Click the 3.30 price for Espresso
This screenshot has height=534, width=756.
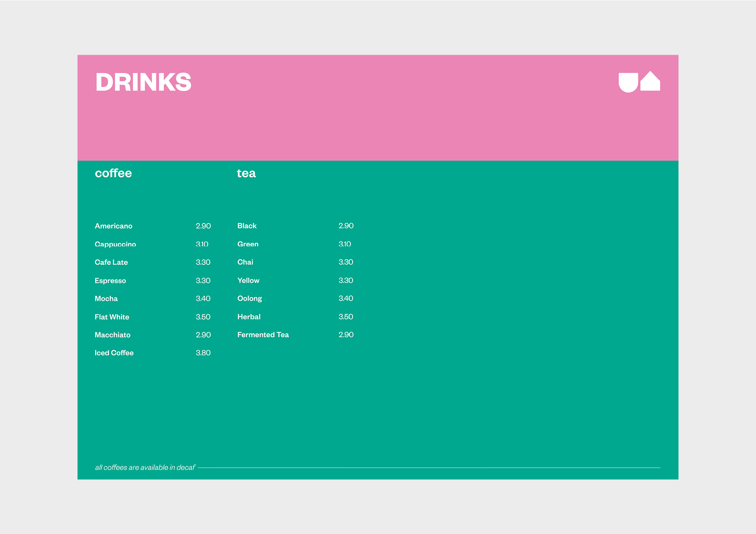pyautogui.click(x=203, y=281)
